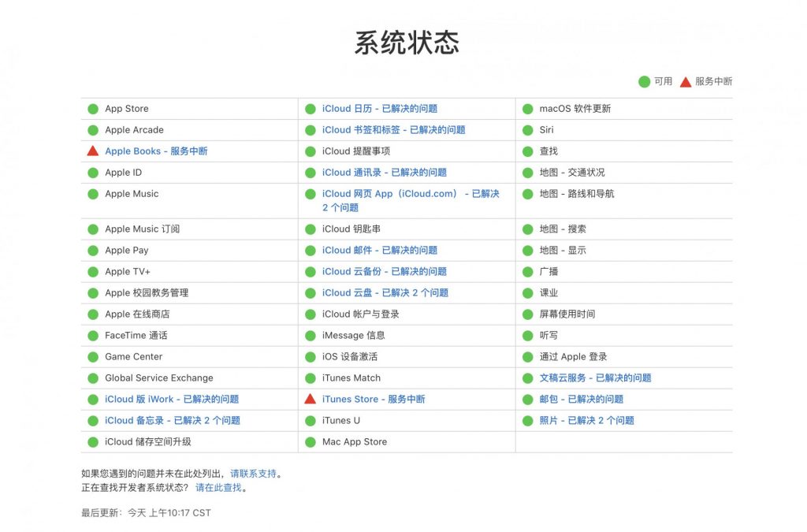
Task: Expand 照片 - 已解决 2 个问题
Action: [586, 421]
